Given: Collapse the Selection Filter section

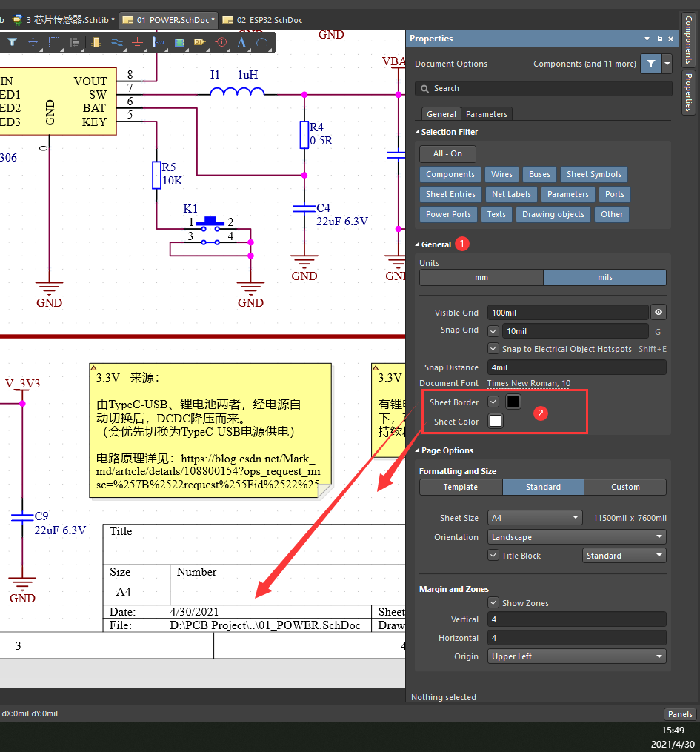Looking at the screenshot, I should tap(416, 131).
